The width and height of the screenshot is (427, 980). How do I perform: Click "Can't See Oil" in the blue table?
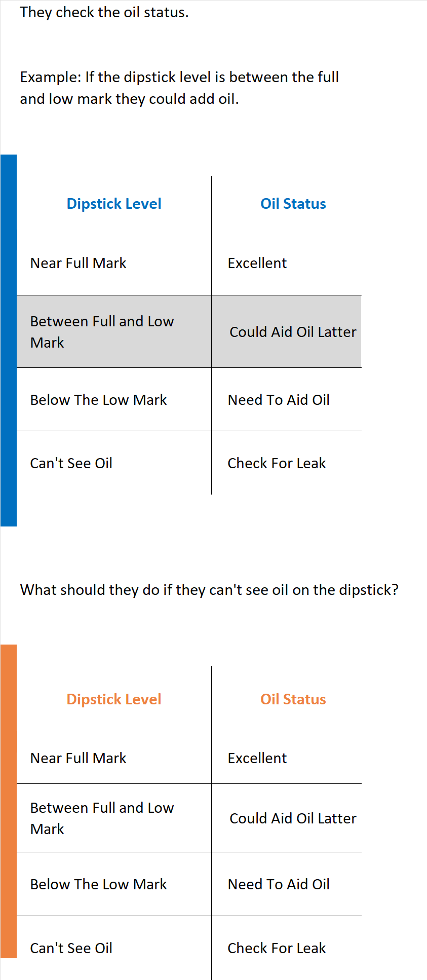tap(71, 463)
